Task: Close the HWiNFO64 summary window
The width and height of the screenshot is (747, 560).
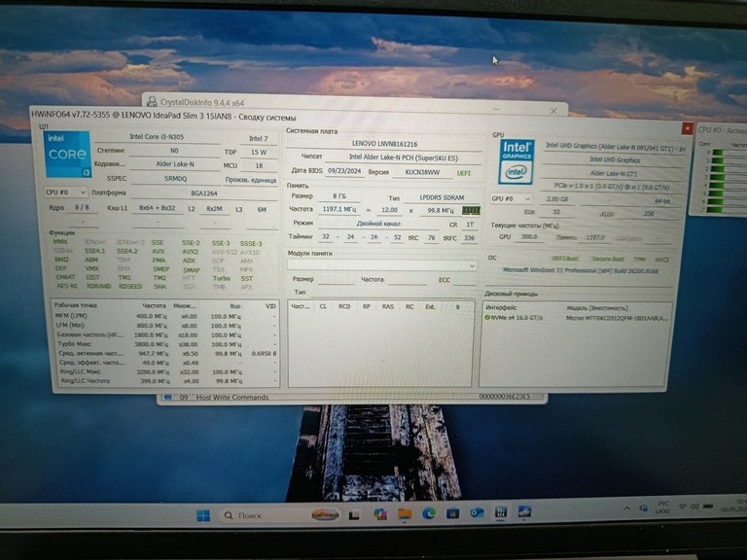Action: coord(687,128)
